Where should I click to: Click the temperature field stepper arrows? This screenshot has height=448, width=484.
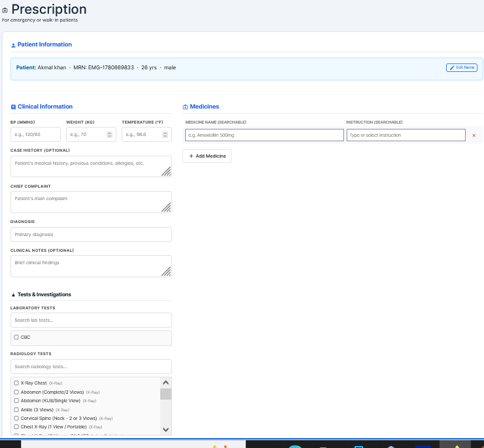165,135
